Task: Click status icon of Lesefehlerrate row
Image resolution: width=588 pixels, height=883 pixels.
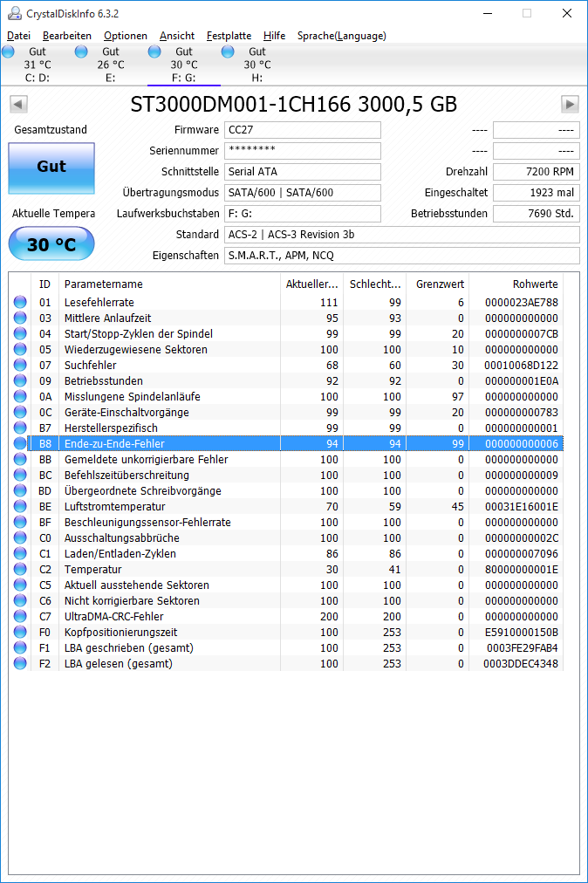Action: pyautogui.click(x=20, y=302)
